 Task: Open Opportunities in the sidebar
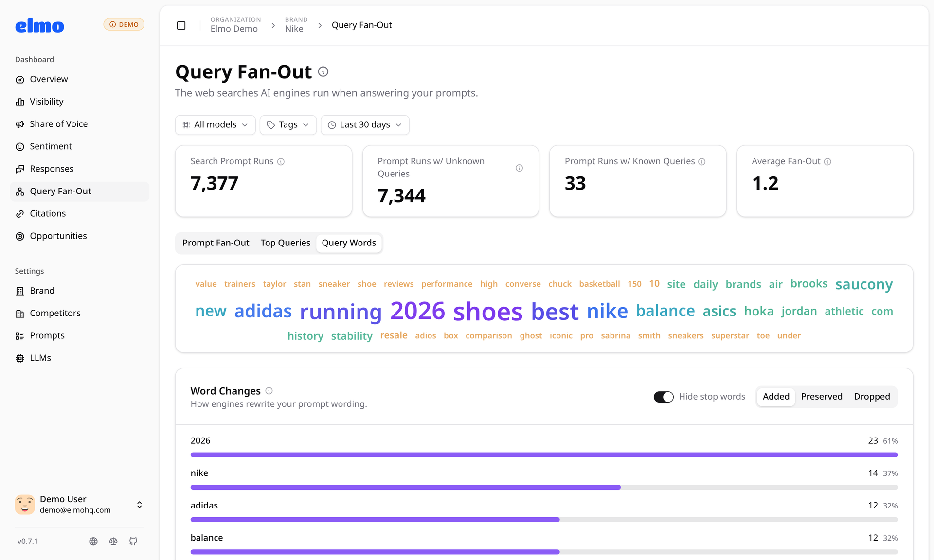pos(79,236)
